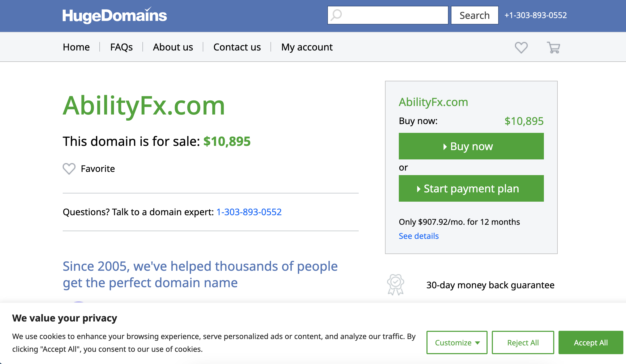Click the domain expert phone number link
Screen dimensions: 626x364
coord(249,212)
